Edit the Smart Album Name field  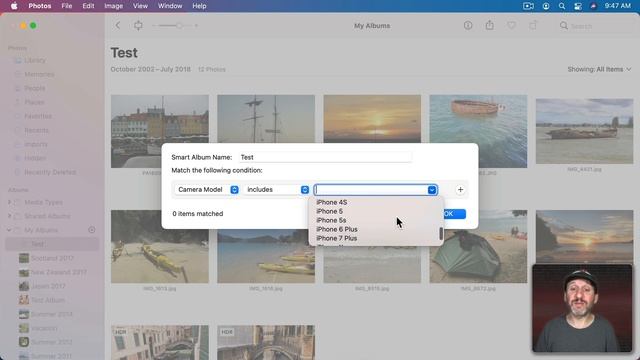point(325,157)
